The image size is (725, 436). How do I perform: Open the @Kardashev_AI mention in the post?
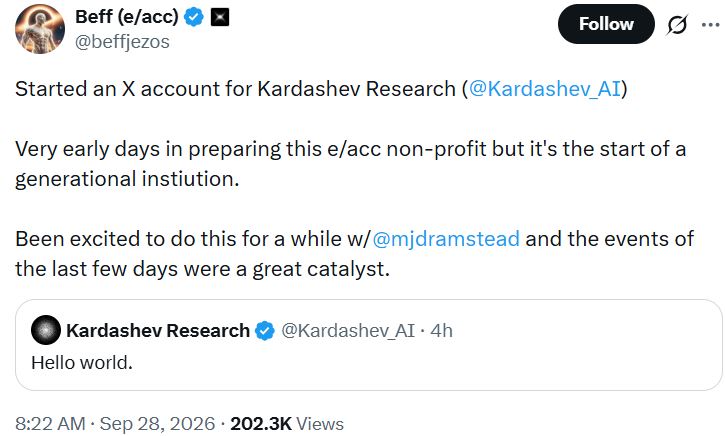tap(545, 89)
